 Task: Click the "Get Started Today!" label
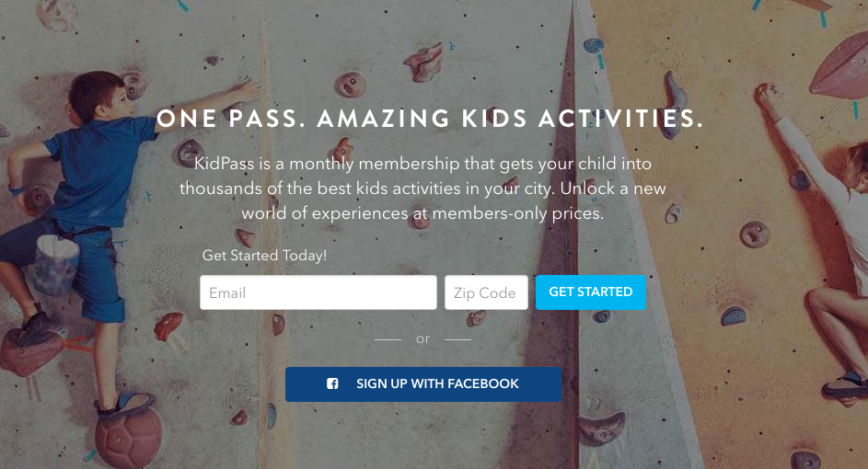[264, 256]
